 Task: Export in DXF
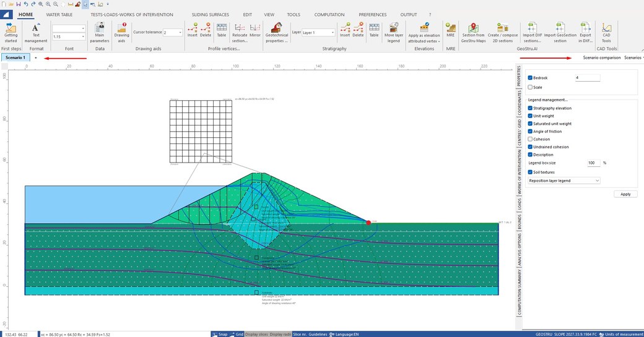click(585, 33)
